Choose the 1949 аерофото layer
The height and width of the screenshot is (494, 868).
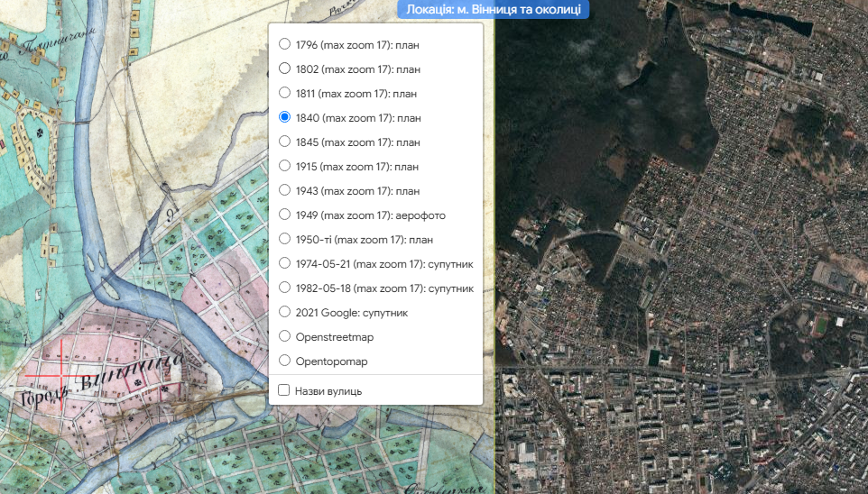(284, 214)
